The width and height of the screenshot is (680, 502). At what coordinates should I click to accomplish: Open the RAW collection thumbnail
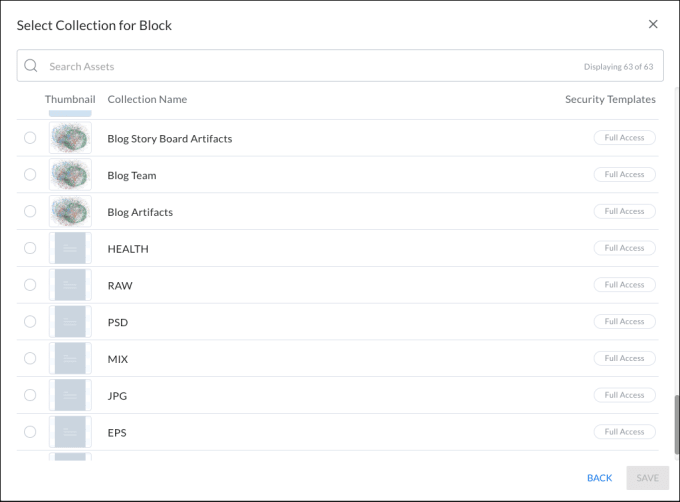[70, 285]
